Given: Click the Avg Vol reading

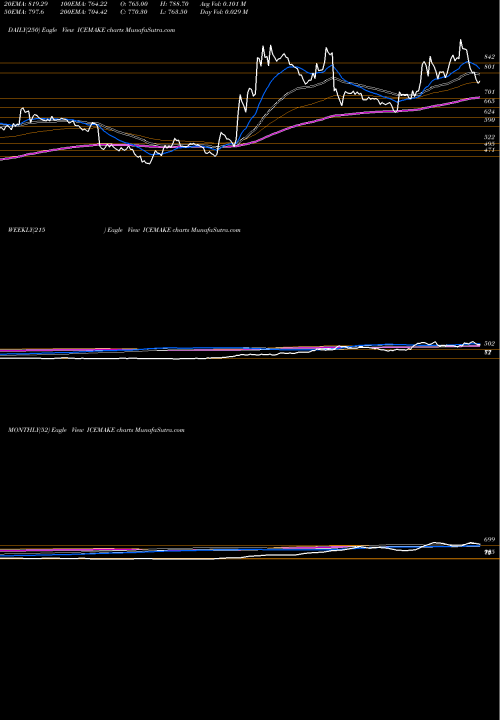Looking at the screenshot, I should [223, 4].
